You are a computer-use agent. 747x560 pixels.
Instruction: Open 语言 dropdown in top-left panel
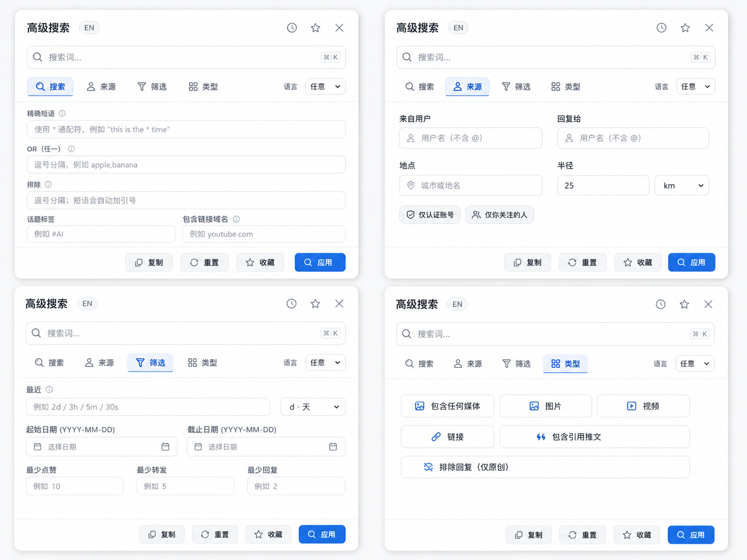point(326,87)
